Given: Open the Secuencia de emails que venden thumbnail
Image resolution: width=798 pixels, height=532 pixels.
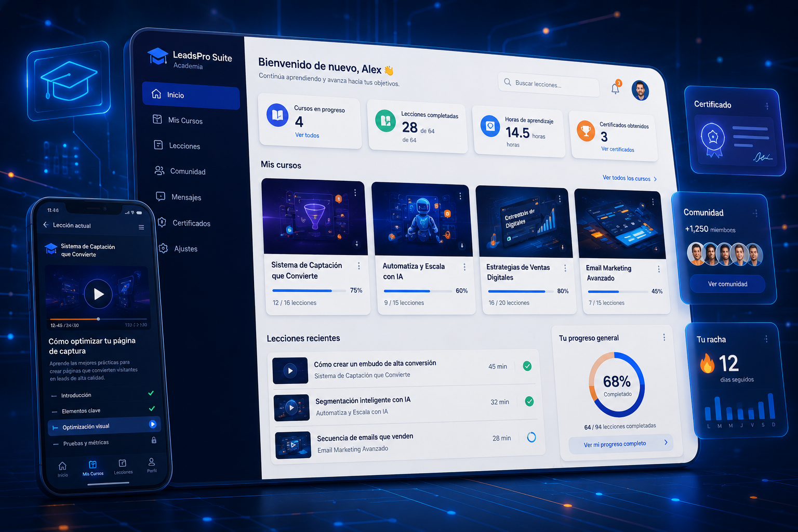Looking at the screenshot, I should point(293,445).
